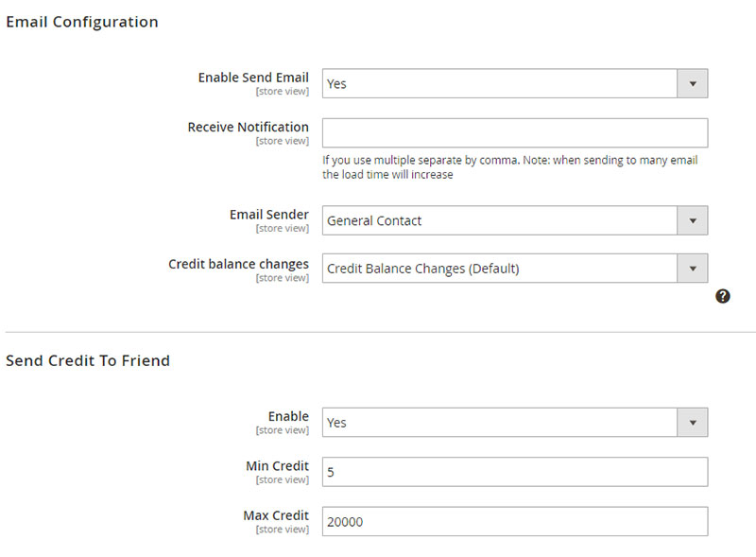Click the Min Credit label
This screenshot has height=557, width=756.
click(x=277, y=466)
